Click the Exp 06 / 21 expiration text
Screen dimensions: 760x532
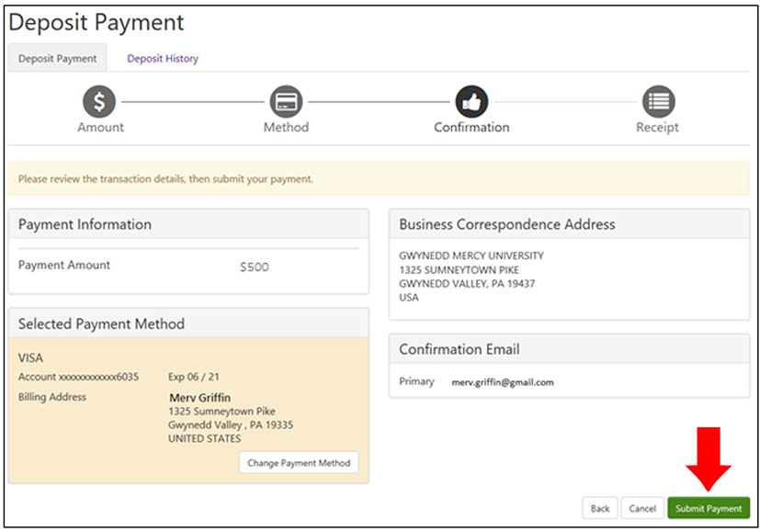coord(194,377)
